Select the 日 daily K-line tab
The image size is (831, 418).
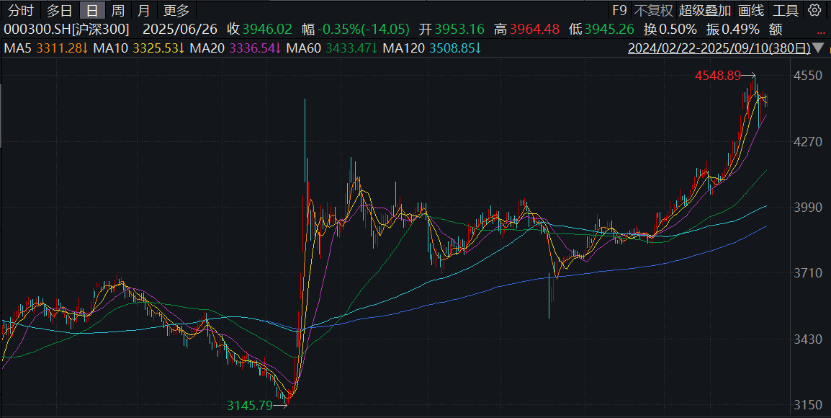(x=91, y=11)
